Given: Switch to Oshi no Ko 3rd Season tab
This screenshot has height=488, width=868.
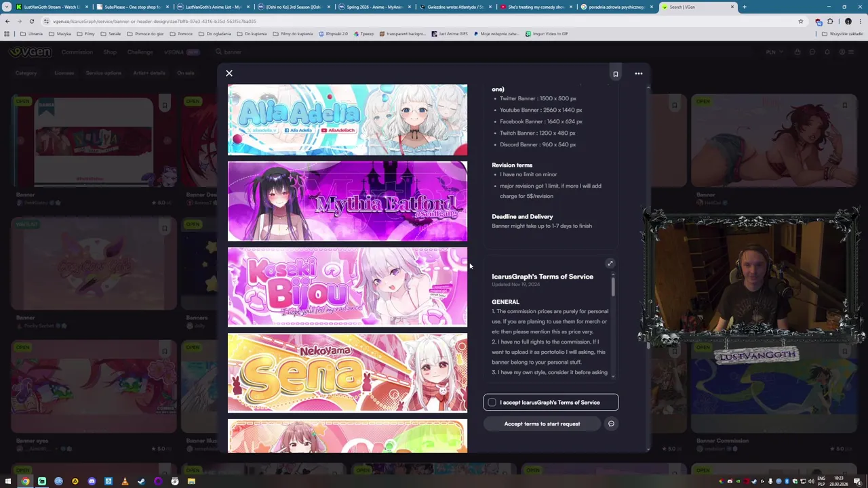Looking at the screenshot, I should 294,7.
